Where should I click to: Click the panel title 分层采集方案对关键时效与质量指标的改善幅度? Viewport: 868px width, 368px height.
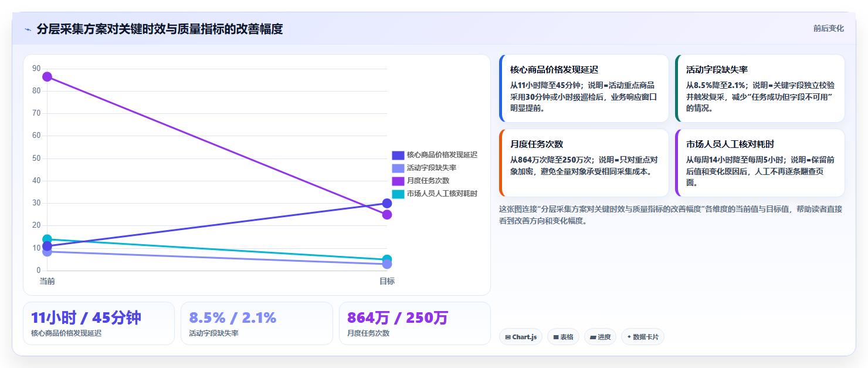[x=160, y=29]
